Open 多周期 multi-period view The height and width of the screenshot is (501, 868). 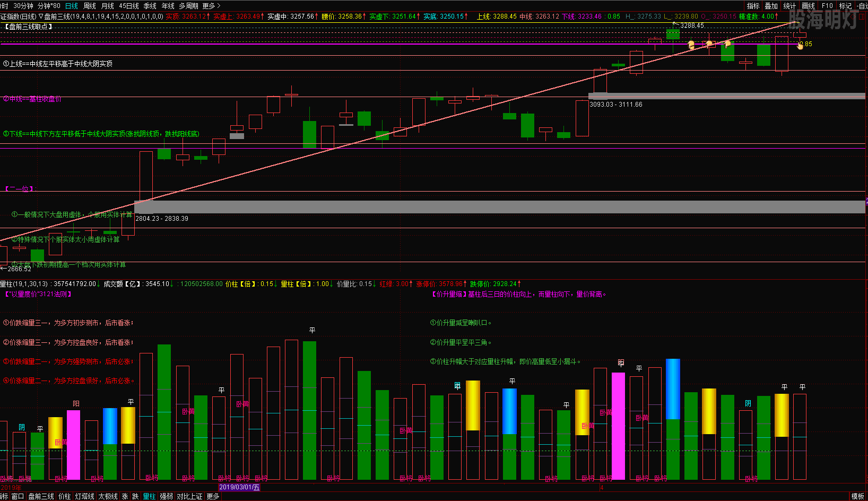pos(188,6)
